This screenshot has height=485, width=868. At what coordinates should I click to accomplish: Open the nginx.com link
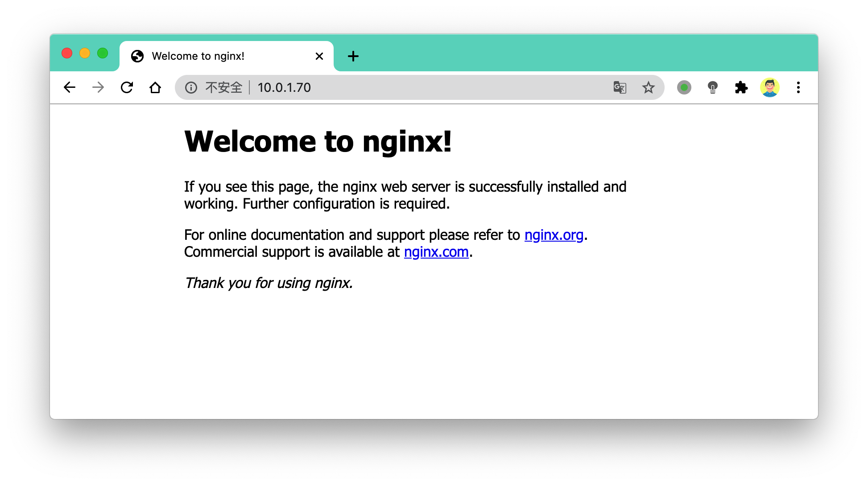(x=436, y=252)
